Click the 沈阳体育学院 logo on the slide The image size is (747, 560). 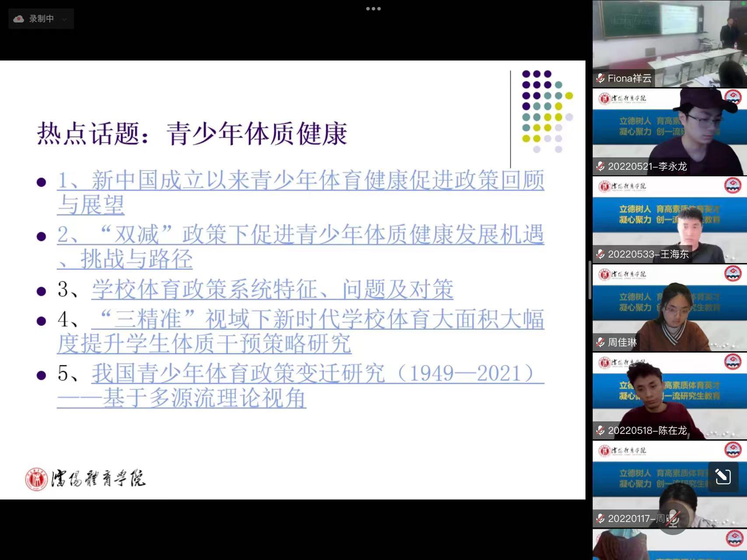85,479
